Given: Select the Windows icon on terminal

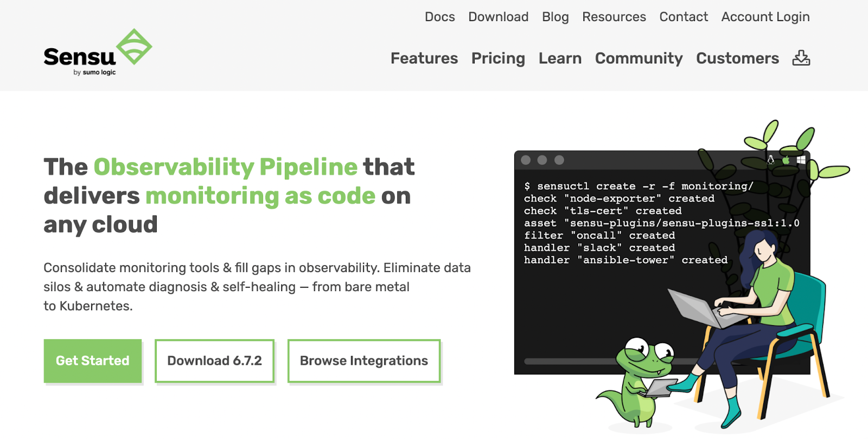Looking at the screenshot, I should tap(801, 160).
